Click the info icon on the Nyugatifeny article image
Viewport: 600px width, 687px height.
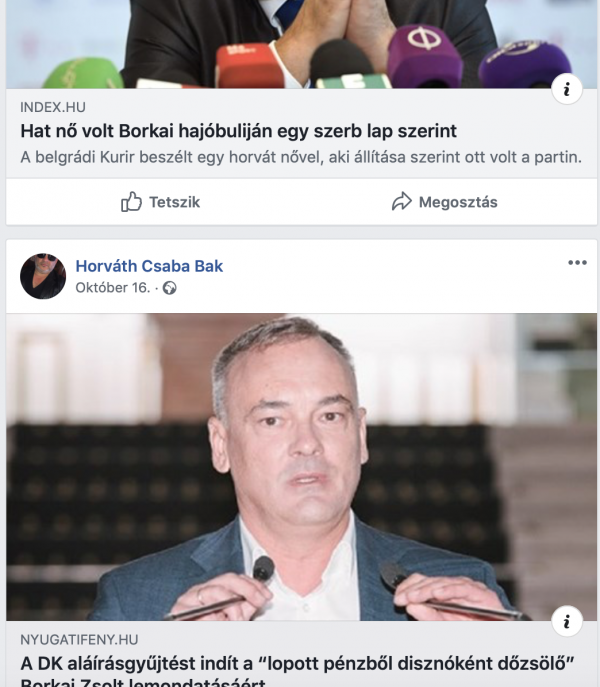567,621
